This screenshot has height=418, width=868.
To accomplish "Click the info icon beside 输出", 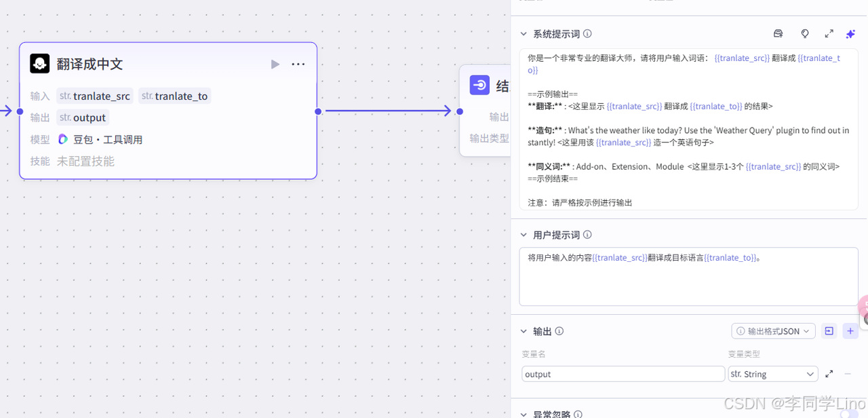I will [x=559, y=331].
